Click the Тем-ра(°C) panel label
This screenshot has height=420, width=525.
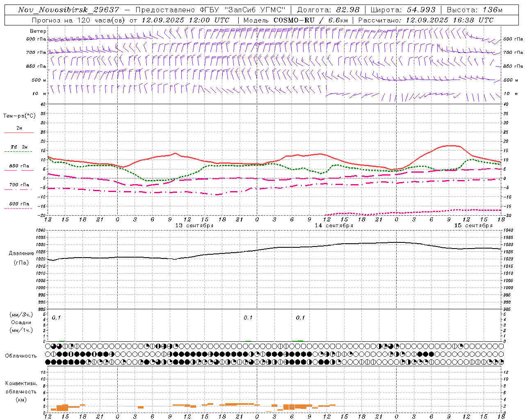pyautogui.click(x=19, y=116)
